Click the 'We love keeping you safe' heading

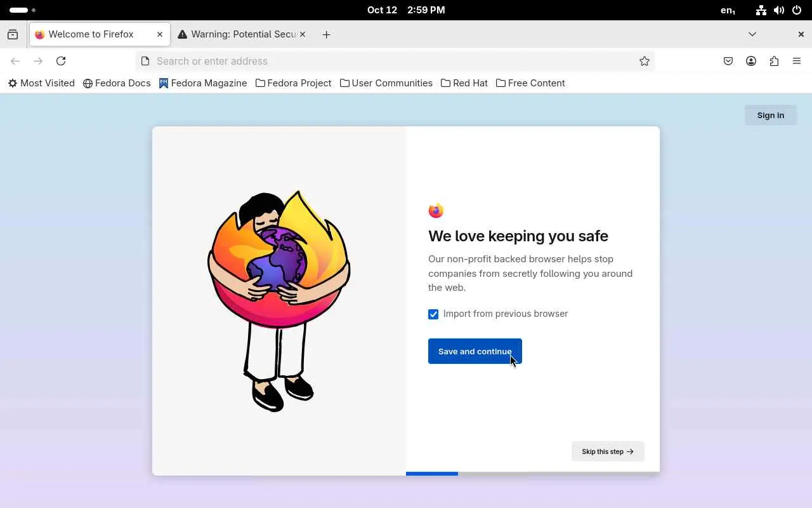518,236
